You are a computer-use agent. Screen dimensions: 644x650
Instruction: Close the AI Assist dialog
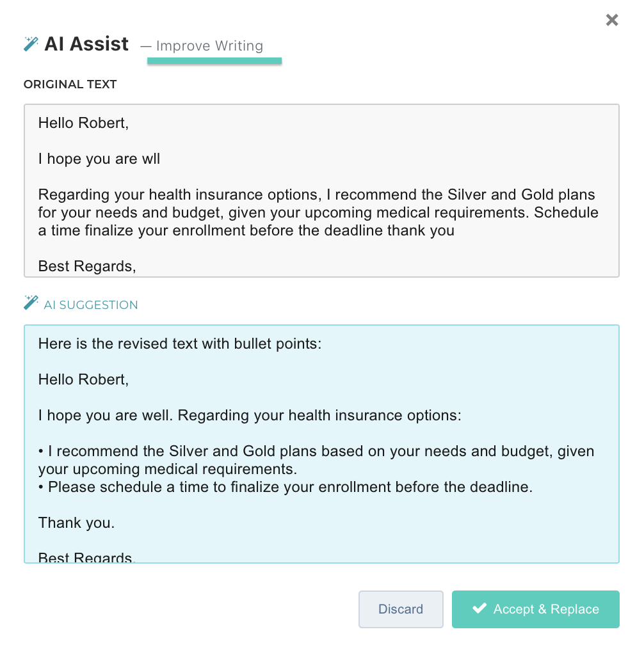(612, 20)
